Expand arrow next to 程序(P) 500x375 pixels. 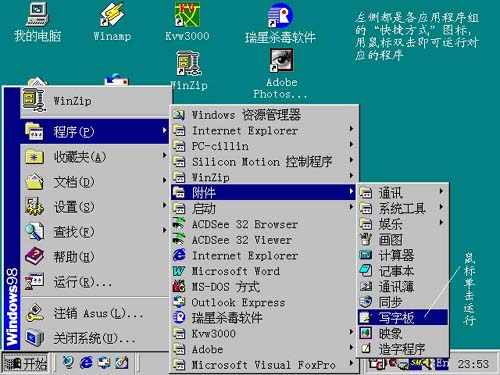[x=164, y=131]
